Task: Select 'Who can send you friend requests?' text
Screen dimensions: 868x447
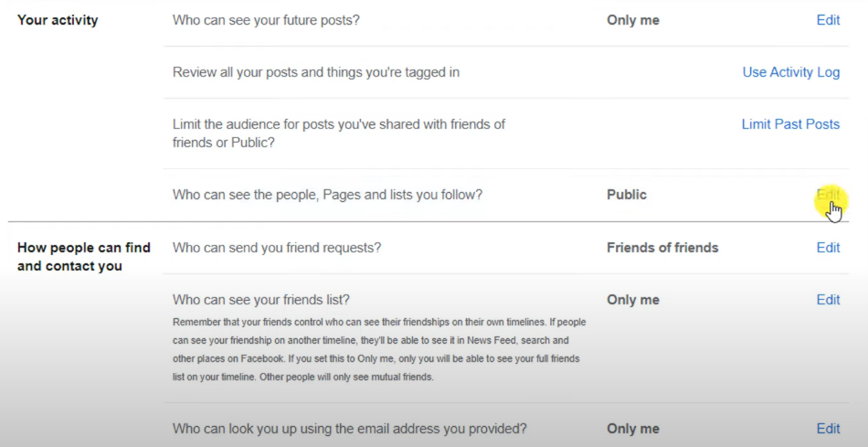Action: pos(277,248)
